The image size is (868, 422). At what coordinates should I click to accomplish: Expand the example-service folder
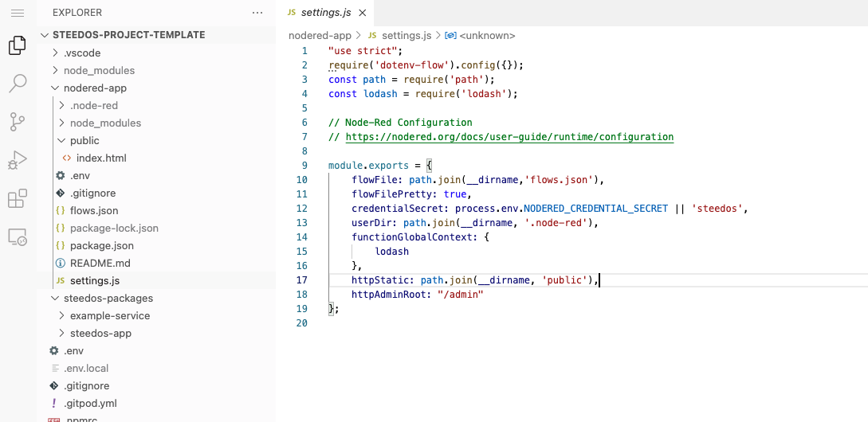tap(109, 315)
